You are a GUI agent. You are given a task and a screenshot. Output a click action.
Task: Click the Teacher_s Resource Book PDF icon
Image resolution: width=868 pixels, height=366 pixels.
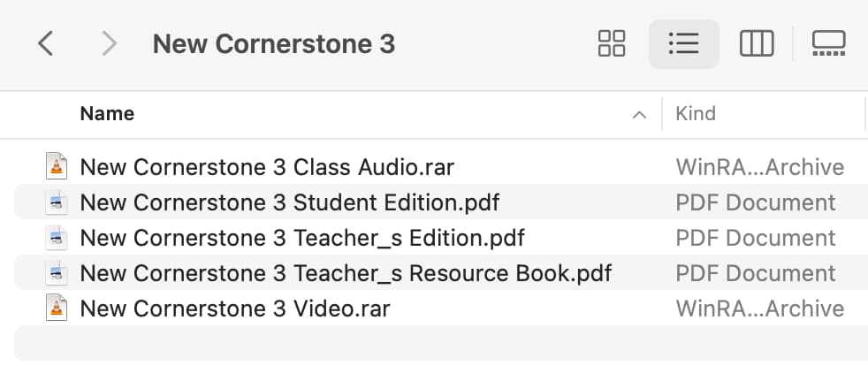(57, 273)
